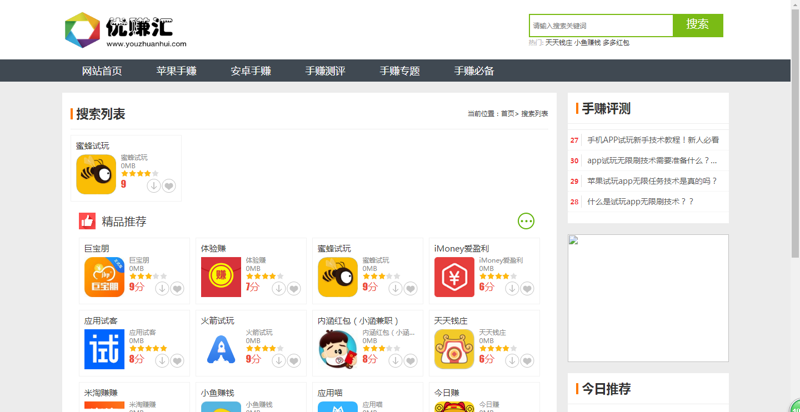Open article app试玩无限刷技术需要准备什么
This screenshot has height=412, width=800.
tap(652, 161)
